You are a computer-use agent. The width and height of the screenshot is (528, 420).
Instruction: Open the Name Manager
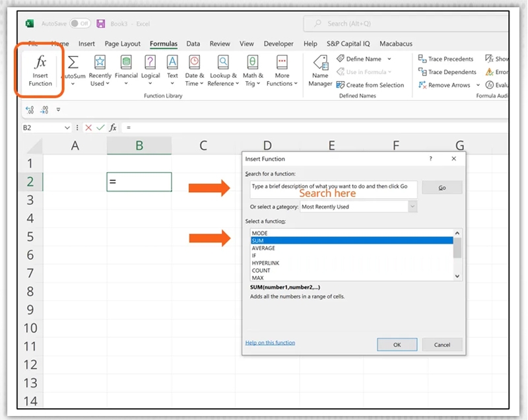coord(321,65)
